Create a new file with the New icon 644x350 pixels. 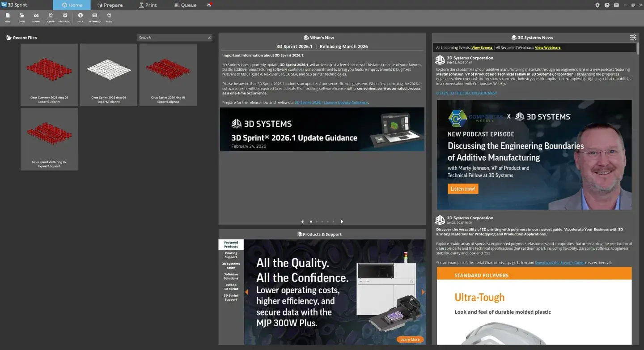click(7, 17)
